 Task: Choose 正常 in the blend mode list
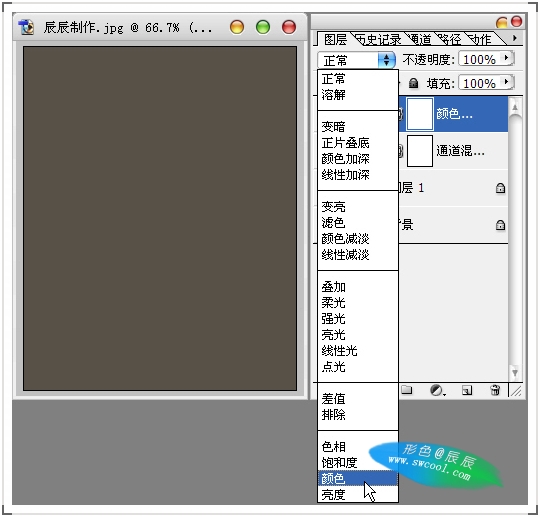pyautogui.click(x=357, y=79)
